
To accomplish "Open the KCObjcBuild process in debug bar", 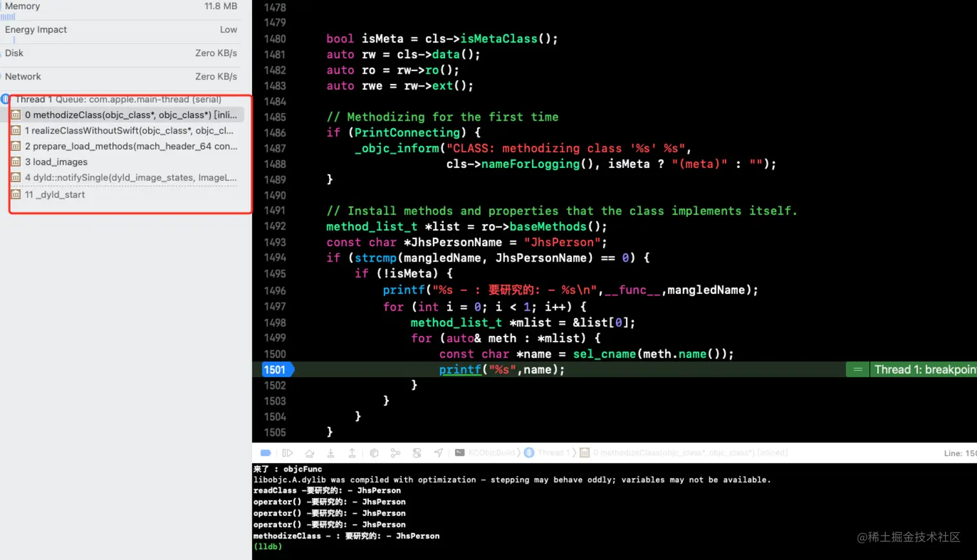I will point(485,453).
